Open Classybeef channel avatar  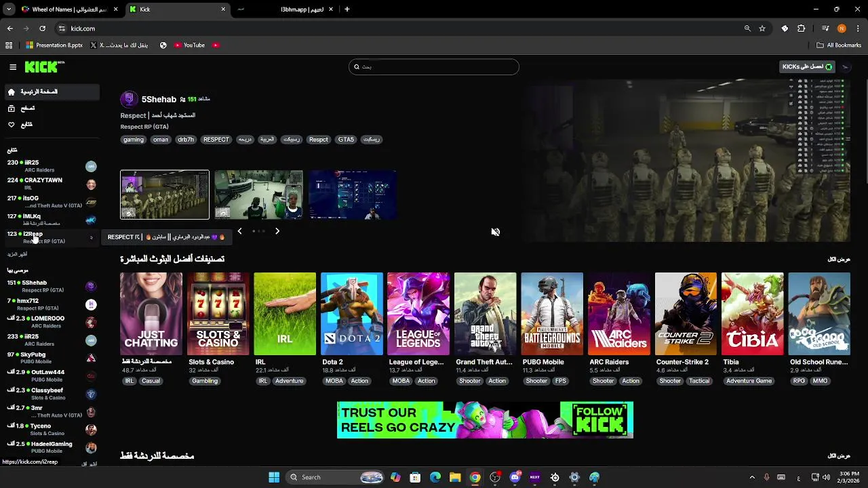tap(91, 394)
